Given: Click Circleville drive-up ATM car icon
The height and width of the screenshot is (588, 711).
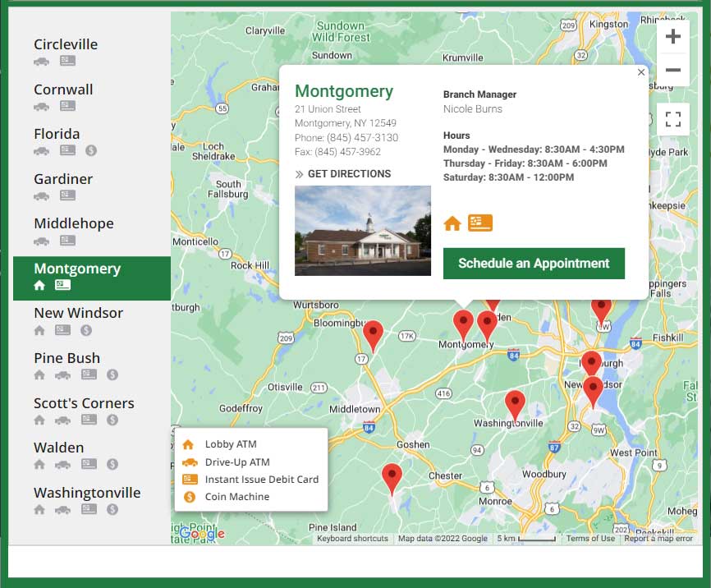Looking at the screenshot, I should (x=41, y=62).
